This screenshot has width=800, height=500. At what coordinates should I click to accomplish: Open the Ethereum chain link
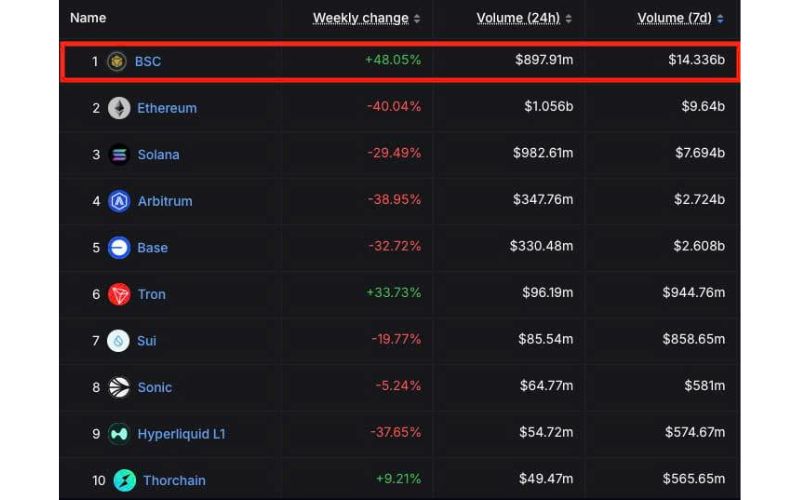coord(167,108)
